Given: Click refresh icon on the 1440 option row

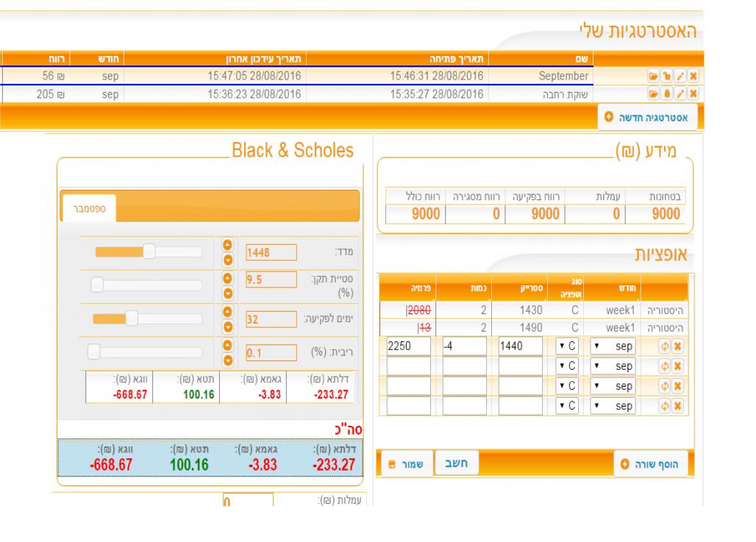Looking at the screenshot, I should point(666,346).
